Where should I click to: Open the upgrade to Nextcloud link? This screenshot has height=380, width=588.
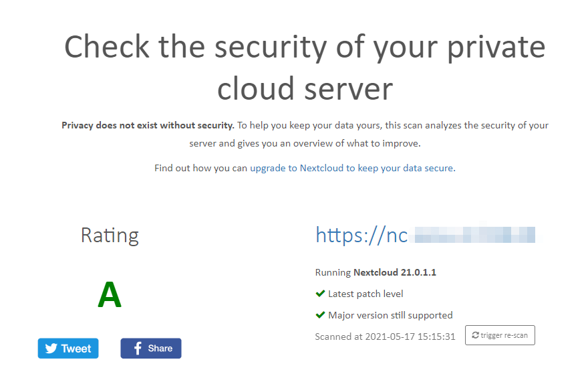[x=351, y=168]
